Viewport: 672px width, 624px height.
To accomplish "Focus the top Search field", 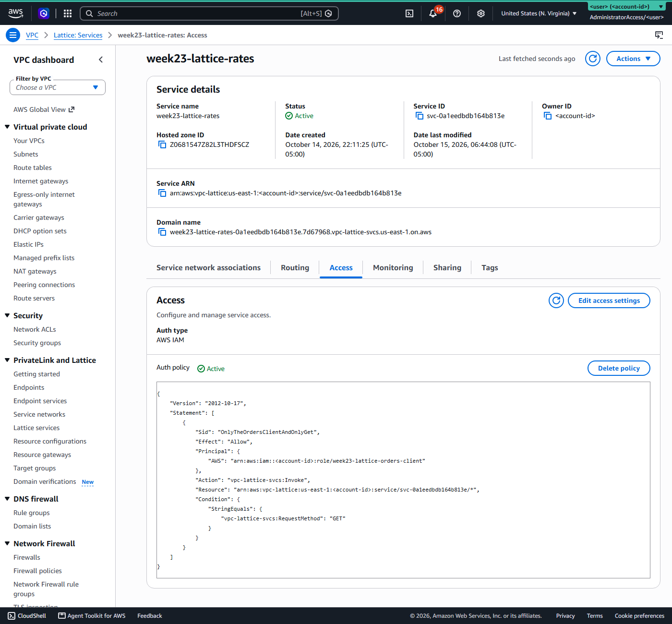I will (209, 13).
